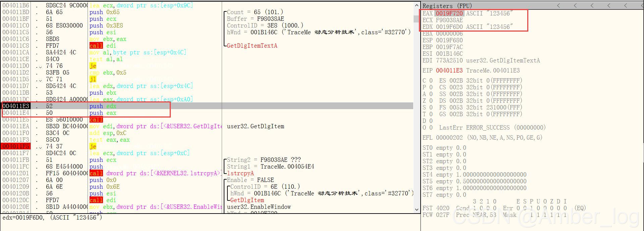This screenshot has height=231, width=644.
Task: Select the P flag value
Action: coord(431,87)
